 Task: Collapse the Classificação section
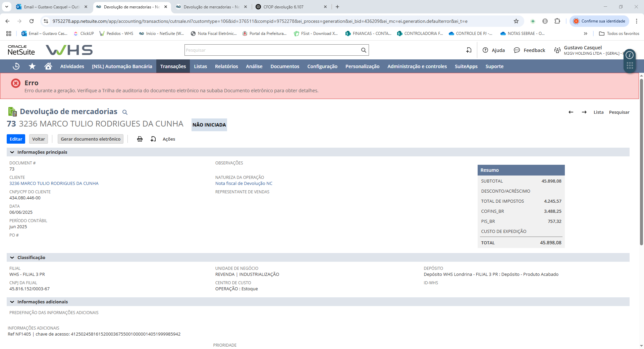[x=12, y=258]
